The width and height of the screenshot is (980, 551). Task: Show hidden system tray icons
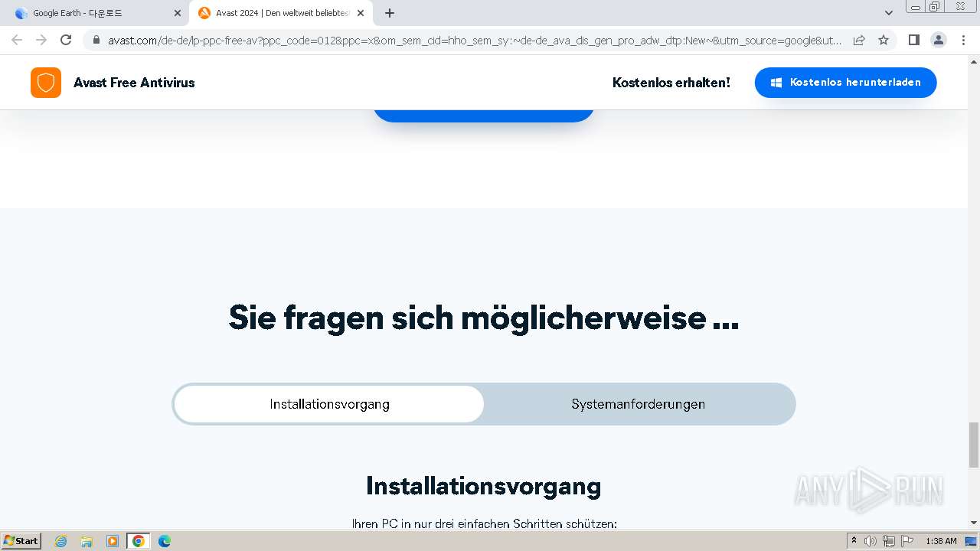click(854, 541)
